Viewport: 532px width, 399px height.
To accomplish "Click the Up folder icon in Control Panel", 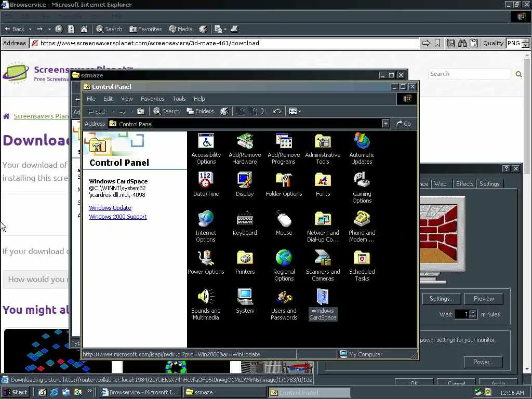I will tap(141, 111).
